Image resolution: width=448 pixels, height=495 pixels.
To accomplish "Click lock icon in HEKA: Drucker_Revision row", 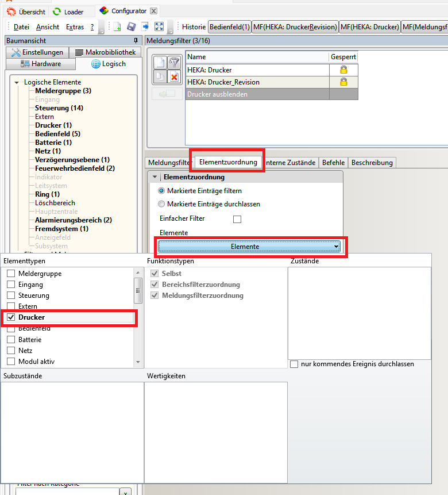I will (343, 82).
